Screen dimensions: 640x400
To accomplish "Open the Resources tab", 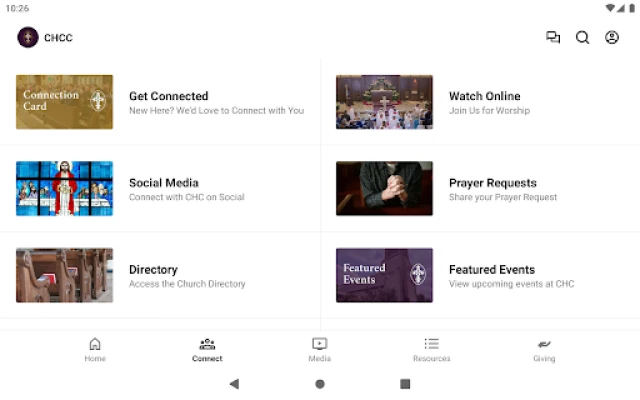I will (x=431, y=349).
